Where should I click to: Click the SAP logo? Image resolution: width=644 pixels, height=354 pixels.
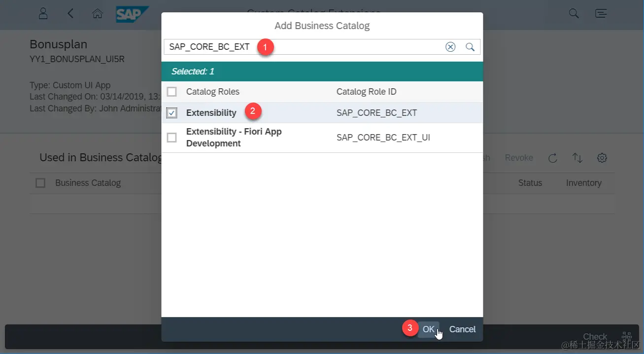pos(132,14)
